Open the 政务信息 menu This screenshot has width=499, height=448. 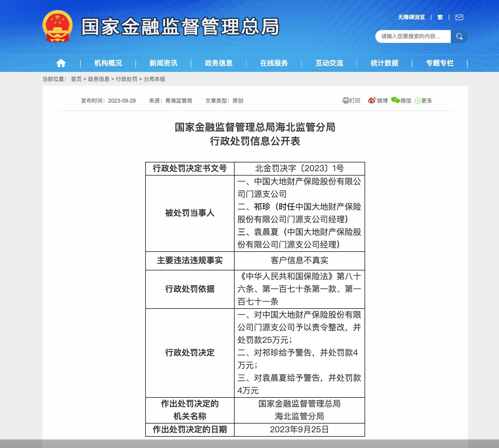[x=218, y=63]
